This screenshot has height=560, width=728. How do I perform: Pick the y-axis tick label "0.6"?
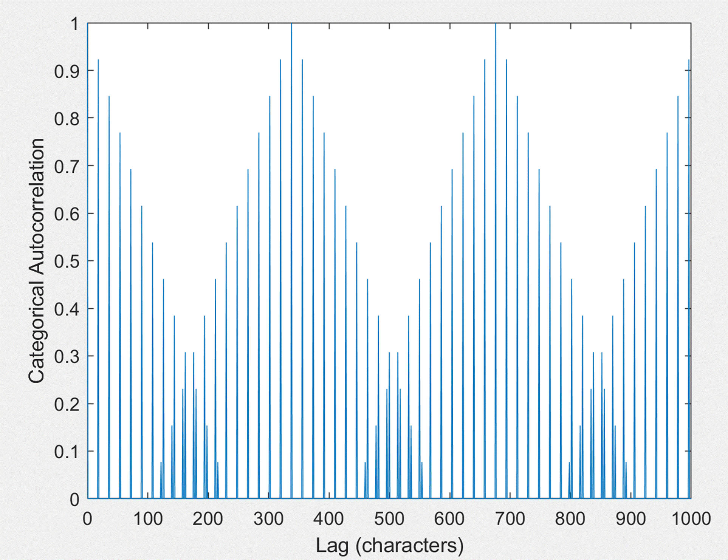pos(67,213)
